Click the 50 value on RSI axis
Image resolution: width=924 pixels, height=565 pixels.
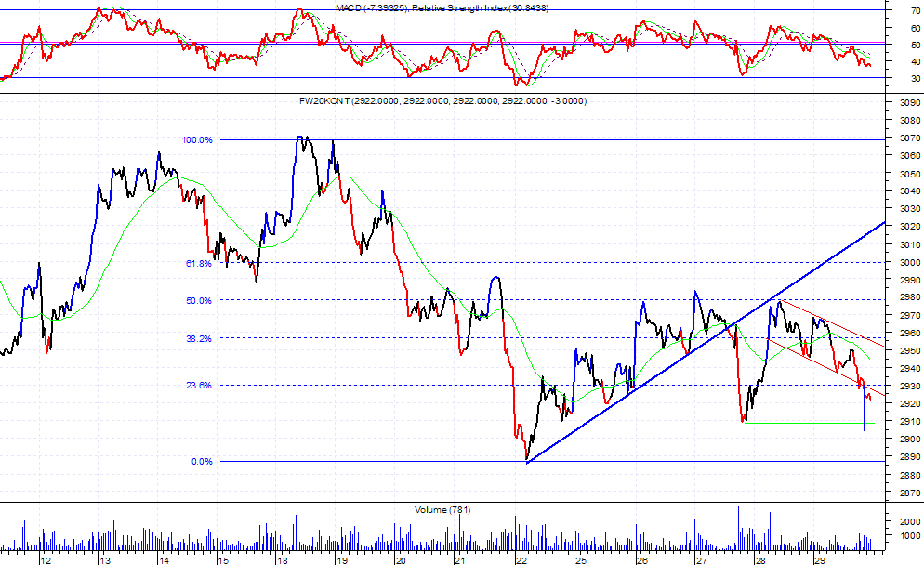point(916,46)
